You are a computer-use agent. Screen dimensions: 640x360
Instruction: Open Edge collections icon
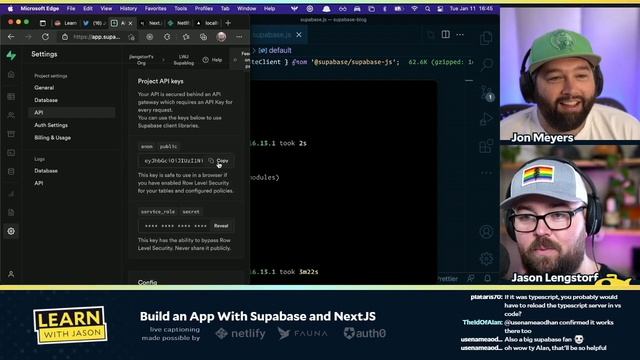click(x=203, y=37)
